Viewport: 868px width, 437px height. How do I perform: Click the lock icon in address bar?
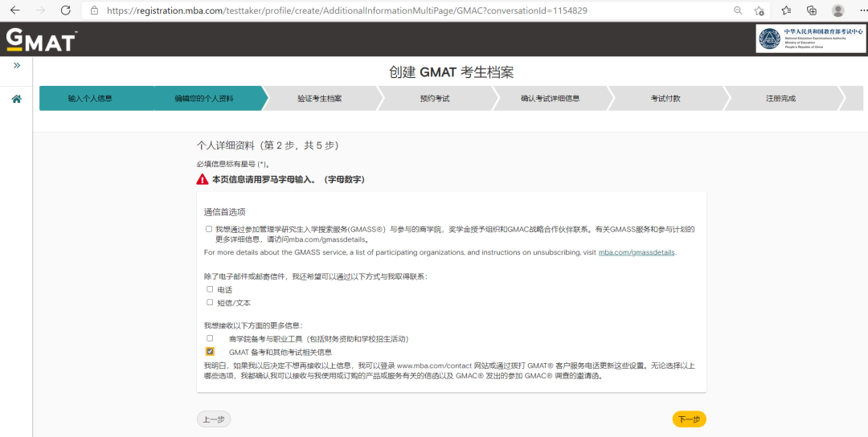(x=94, y=10)
